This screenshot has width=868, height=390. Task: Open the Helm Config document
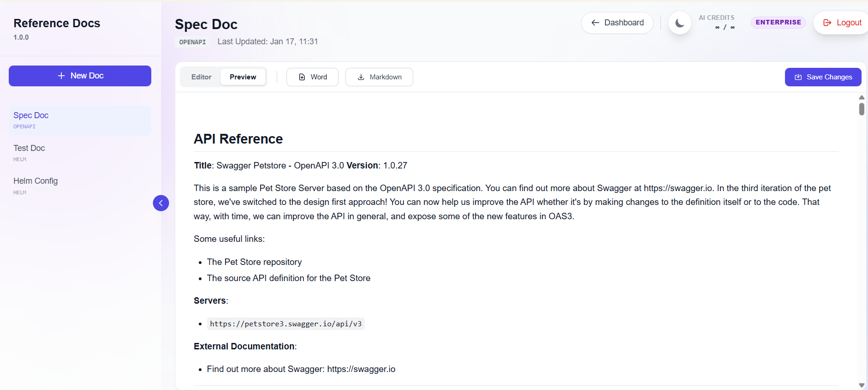[x=80, y=186]
